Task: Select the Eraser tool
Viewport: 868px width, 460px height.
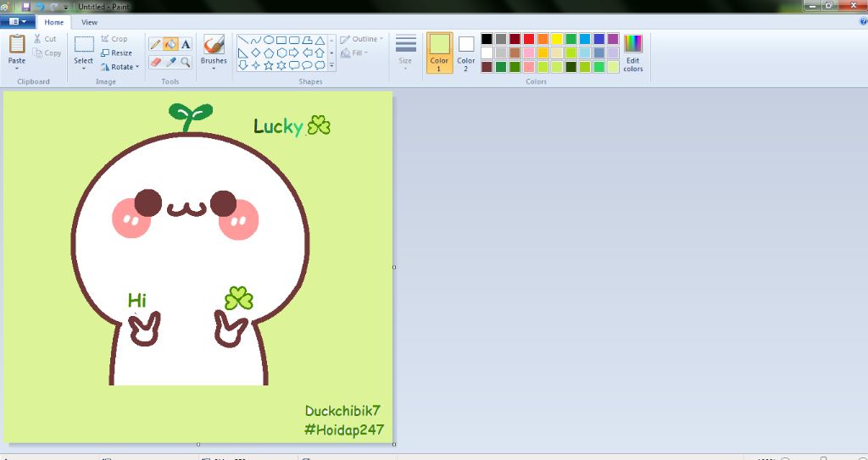Action: (156, 62)
